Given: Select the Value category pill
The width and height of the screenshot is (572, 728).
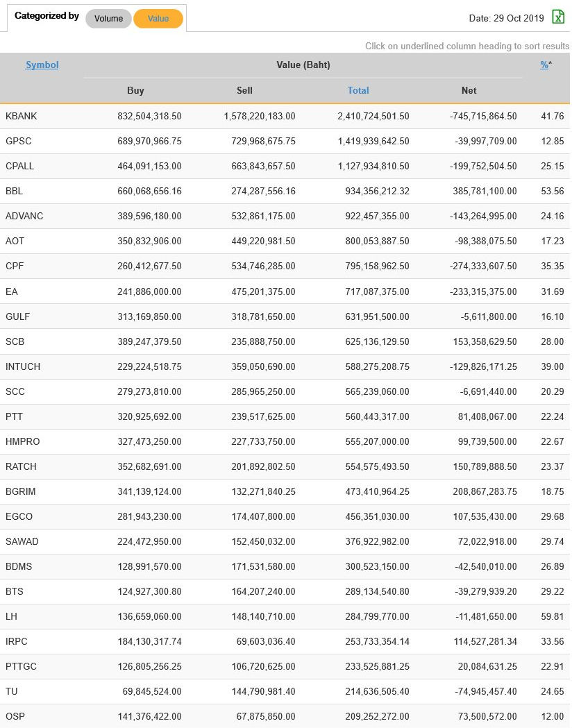Looking at the screenshot, I should coord(158,19).
